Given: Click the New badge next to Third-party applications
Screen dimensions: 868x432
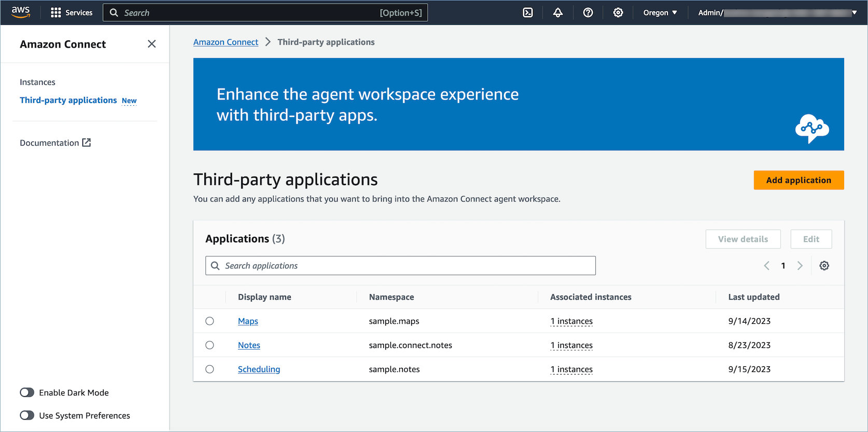Looking at the screenshot, I should tap(129, 100).
